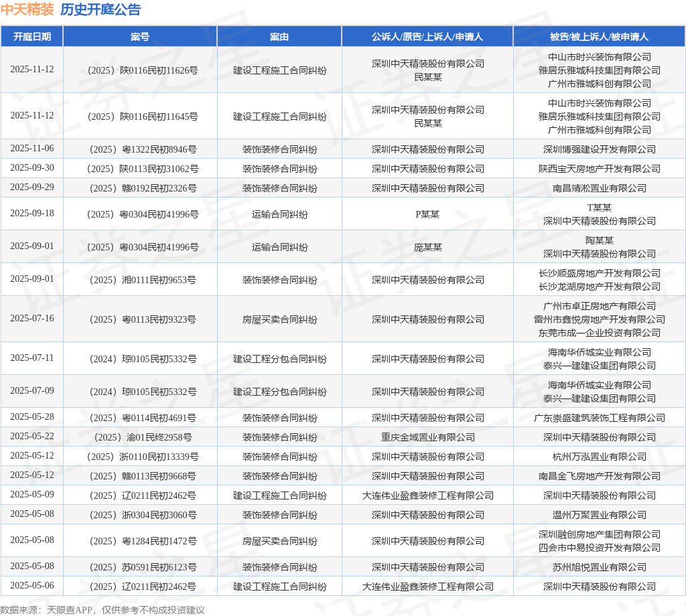
Task: Click the date 2025-09-29
Action: 32,187
